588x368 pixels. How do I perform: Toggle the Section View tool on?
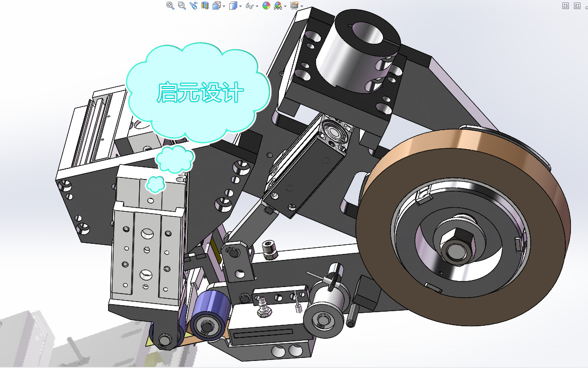[x=205, y=5]
